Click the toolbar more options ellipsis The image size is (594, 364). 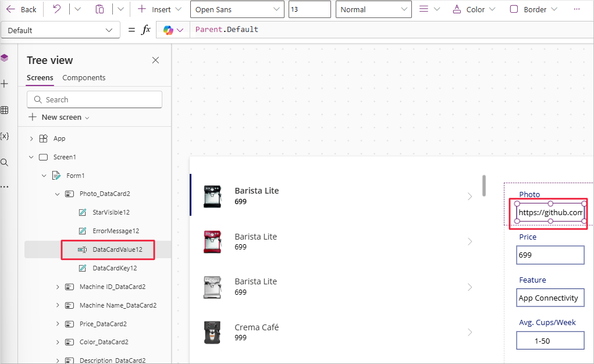[x=577, y=9]
